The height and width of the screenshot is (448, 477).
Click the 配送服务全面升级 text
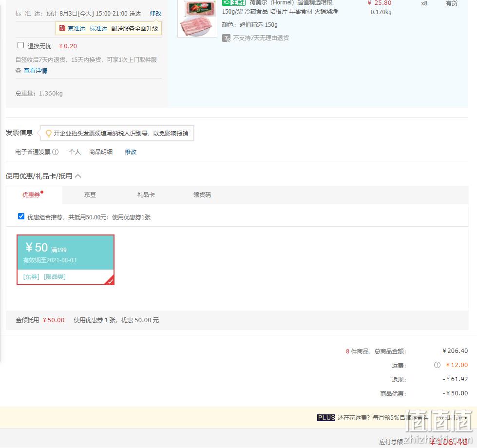(135, 28)
